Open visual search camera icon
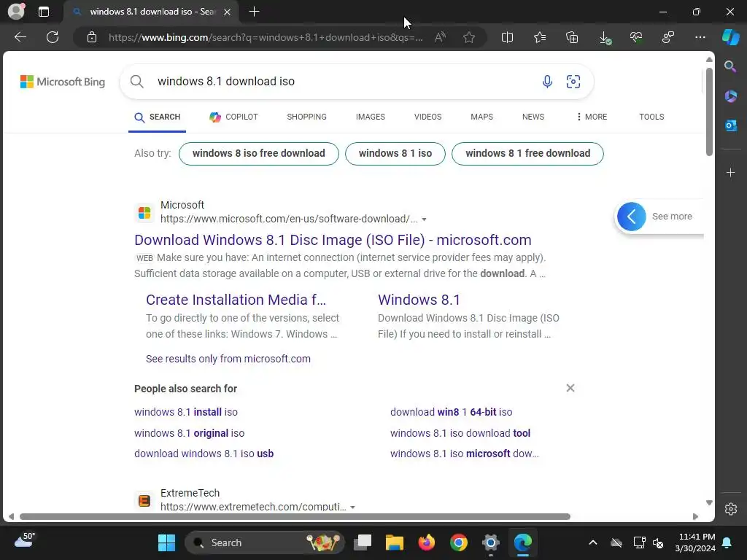This screenshot has width=747, height=560. pos(573,82)
